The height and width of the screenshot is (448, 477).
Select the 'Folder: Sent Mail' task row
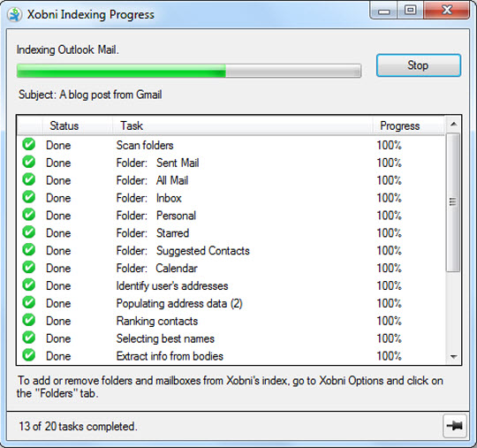(231, 163)
